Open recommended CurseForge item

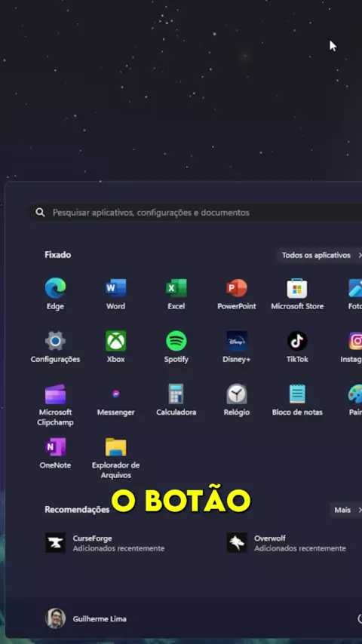coord(105,543)
